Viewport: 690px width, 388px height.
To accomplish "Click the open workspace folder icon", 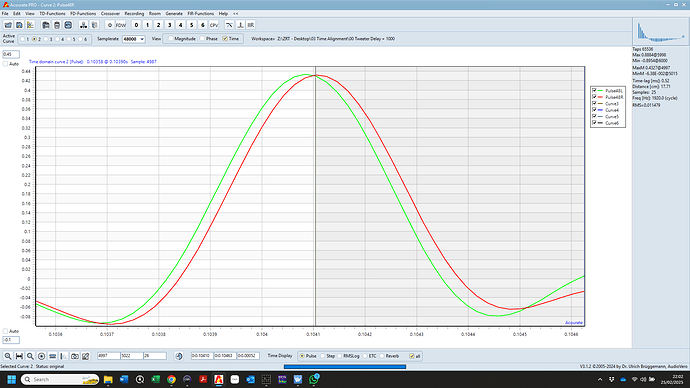I will [x=8, y=25].
